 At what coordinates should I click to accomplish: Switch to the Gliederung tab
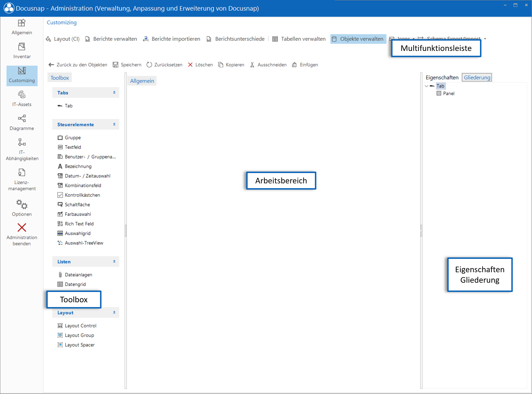point(477,78)
